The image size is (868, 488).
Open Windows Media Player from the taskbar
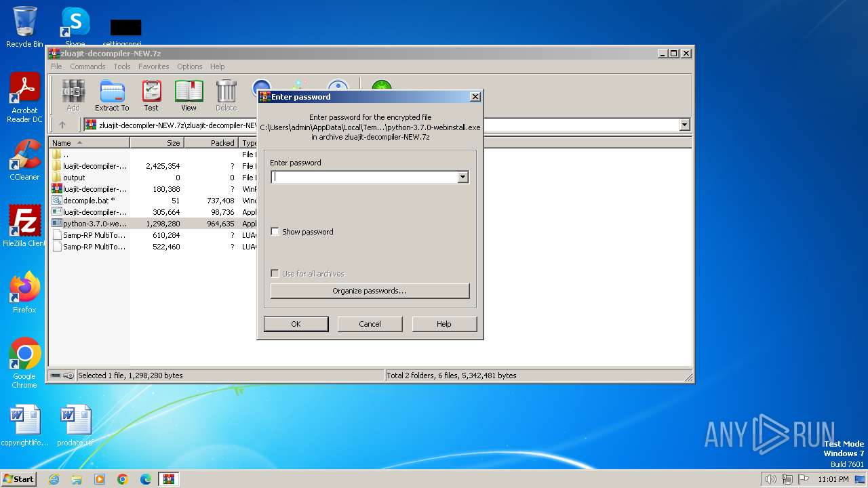(100, 479)
